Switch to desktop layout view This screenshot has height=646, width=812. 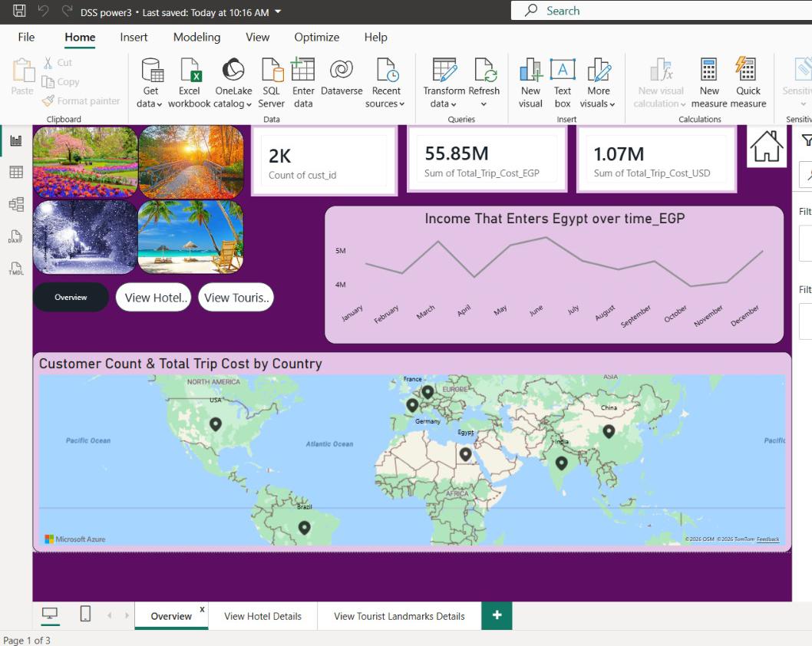tap(50, 614)
